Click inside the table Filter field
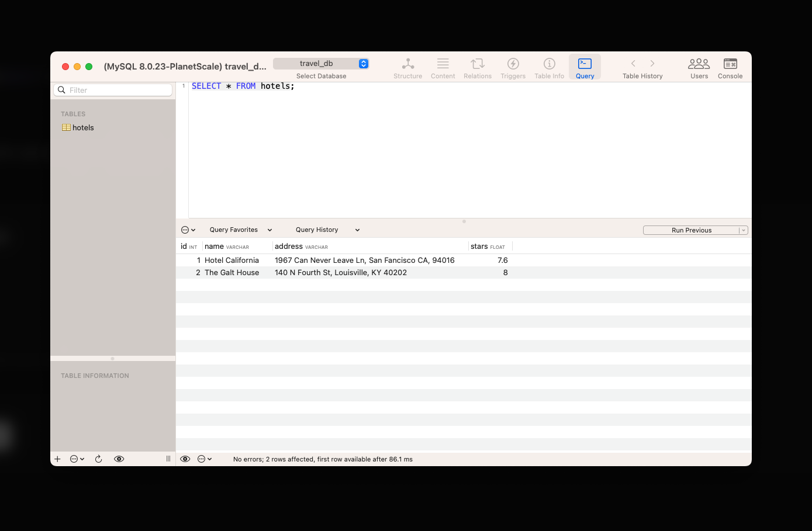The height and width of the screenshot is (531, 812). [x=112, y=90]
